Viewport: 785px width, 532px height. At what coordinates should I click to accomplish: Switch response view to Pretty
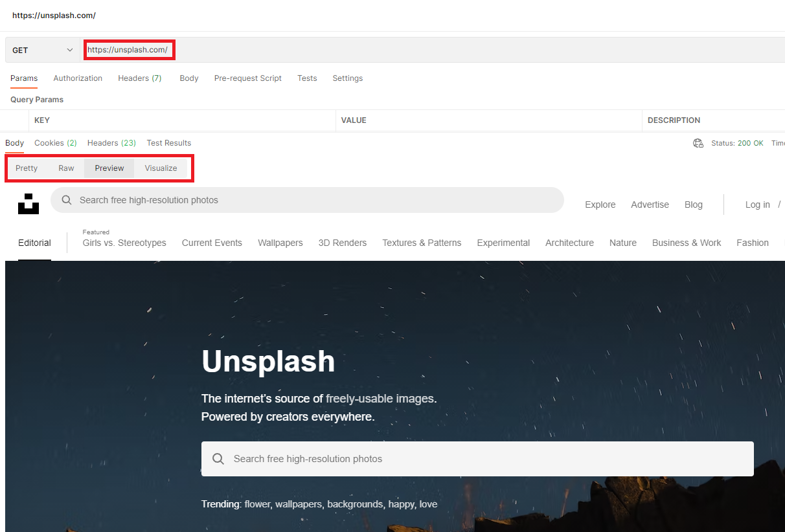(x=27, y=168)
